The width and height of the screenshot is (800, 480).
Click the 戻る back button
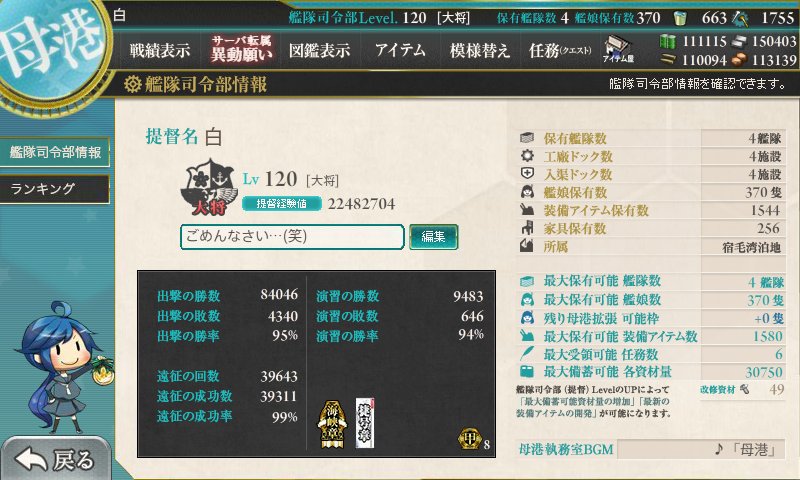(55, 459)
